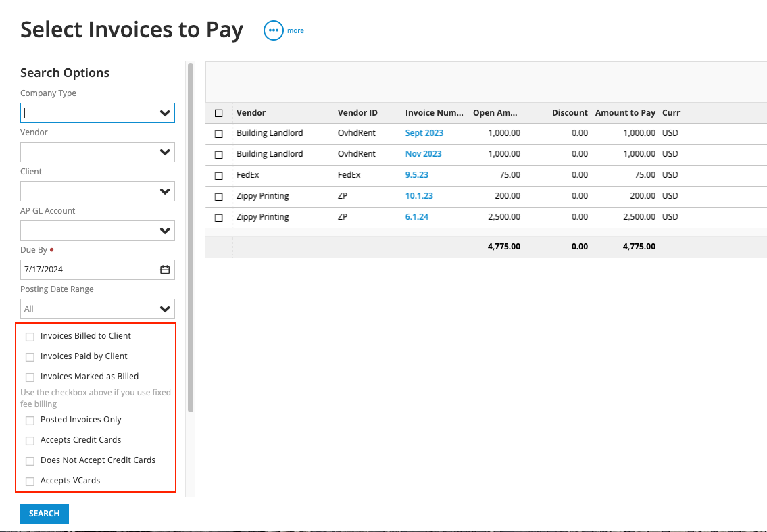Screen dimensions: 767x532
Task: Click the Curr column header
Action: tap(671, 113)
